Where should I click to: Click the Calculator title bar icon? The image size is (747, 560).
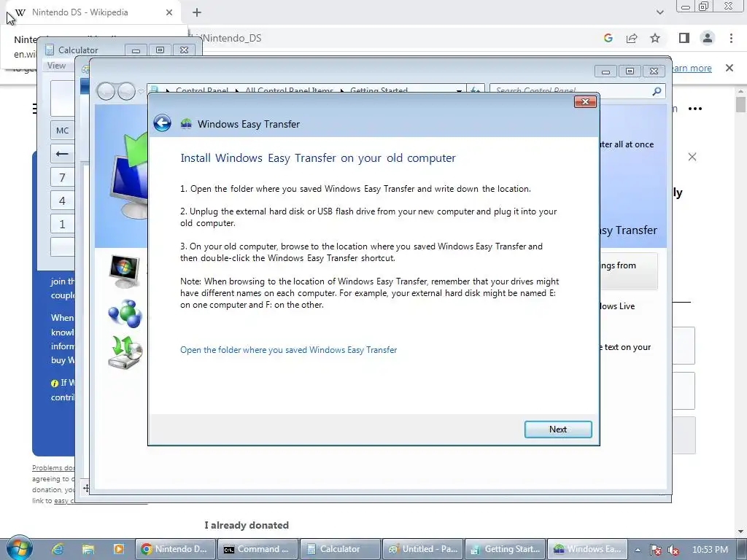tap(49, 50)
